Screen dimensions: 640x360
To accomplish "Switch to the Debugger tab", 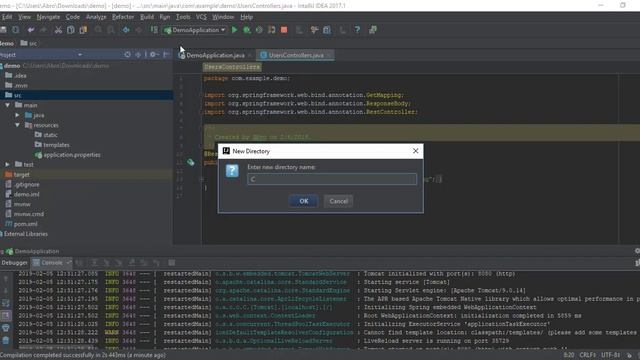I will 14,263.
